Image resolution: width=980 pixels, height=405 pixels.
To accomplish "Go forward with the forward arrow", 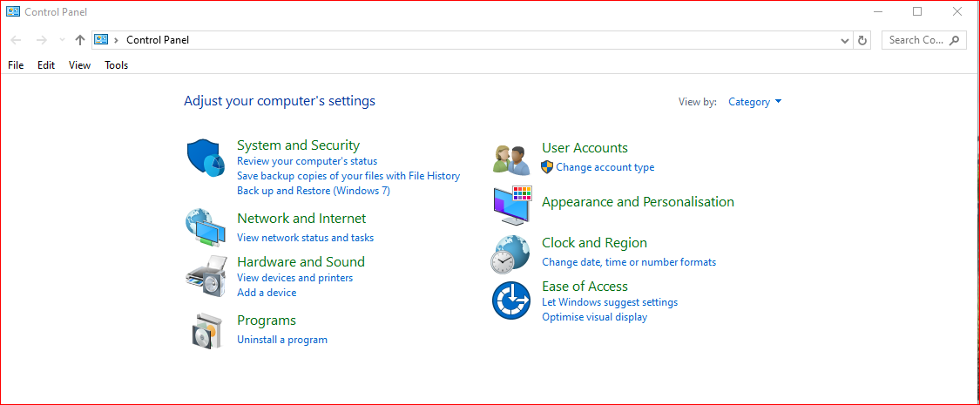I will pos(41,40).
